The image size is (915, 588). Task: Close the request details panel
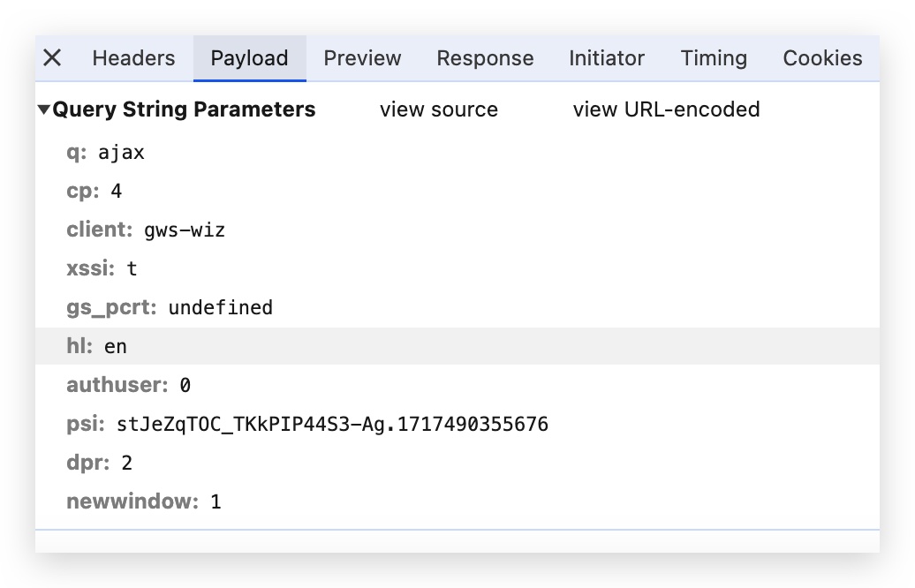[x=52, y=58]
